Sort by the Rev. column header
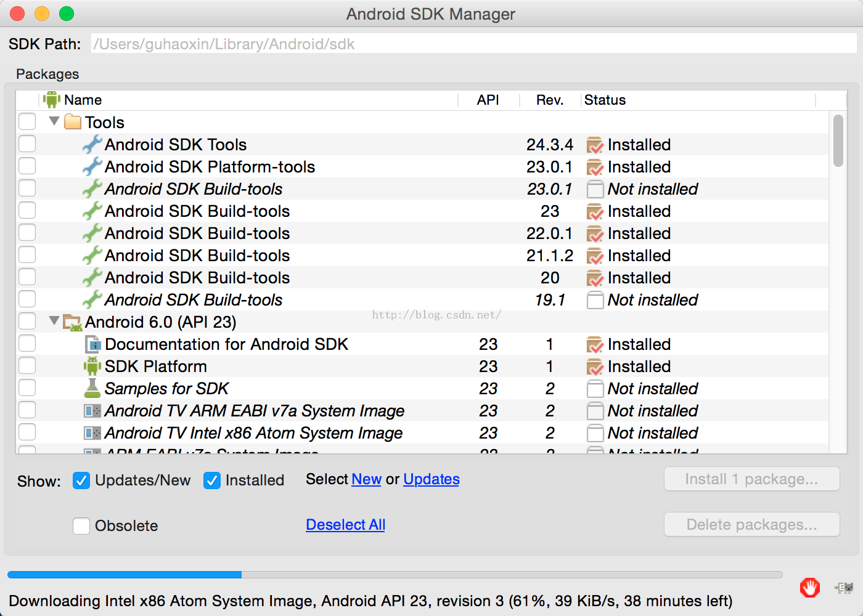 coord(550,100)
